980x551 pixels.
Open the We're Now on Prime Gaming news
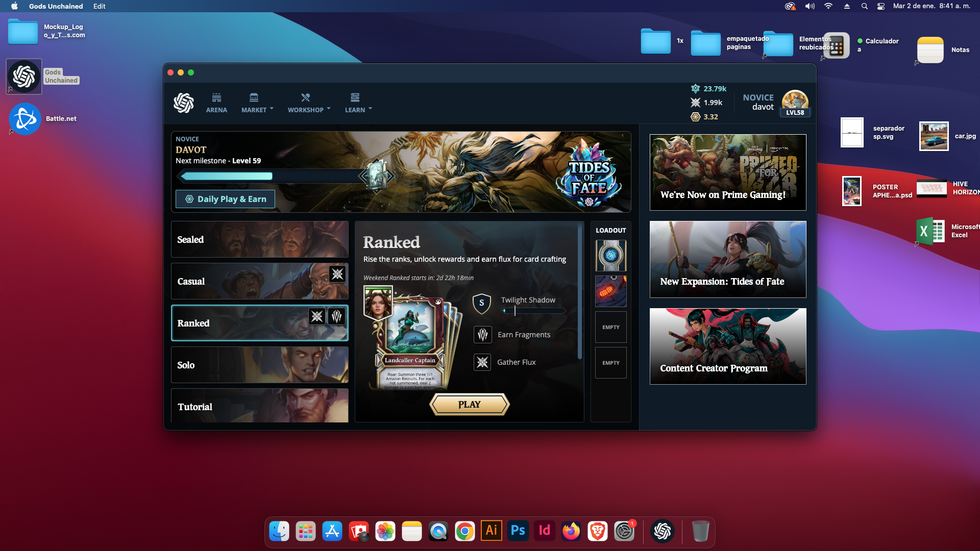tap(728, 172)
